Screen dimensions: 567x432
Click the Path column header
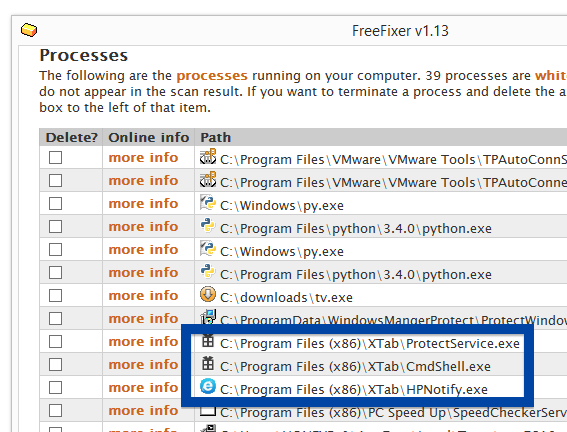[x=216, y=137]
